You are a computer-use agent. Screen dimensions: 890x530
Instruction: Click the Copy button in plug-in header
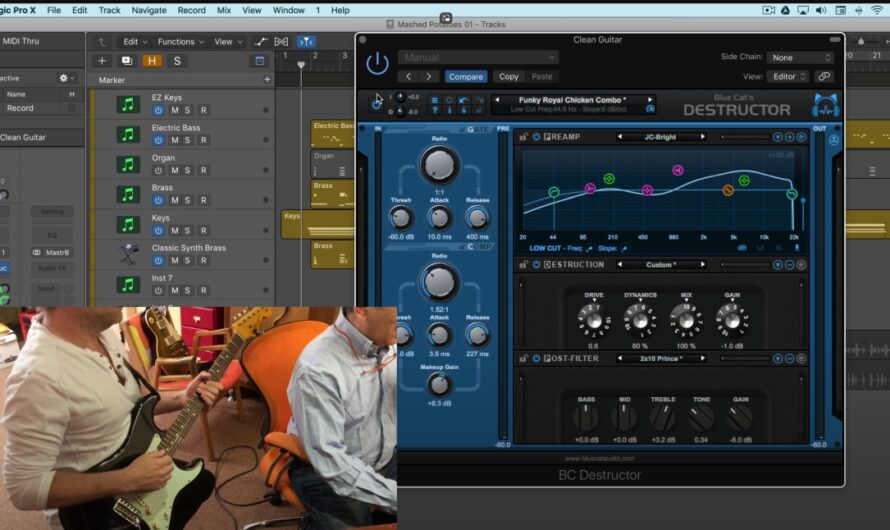[x=509, y=76]
